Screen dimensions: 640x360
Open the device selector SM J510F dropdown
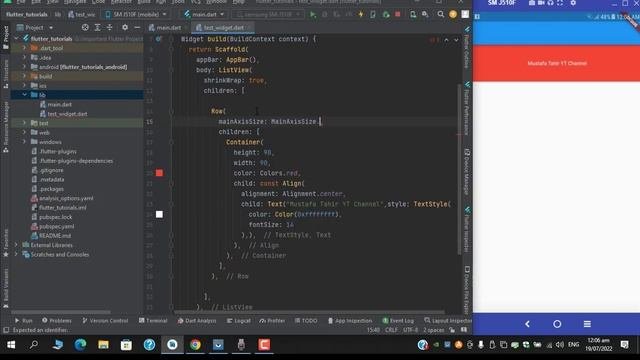tap(136, 15)
